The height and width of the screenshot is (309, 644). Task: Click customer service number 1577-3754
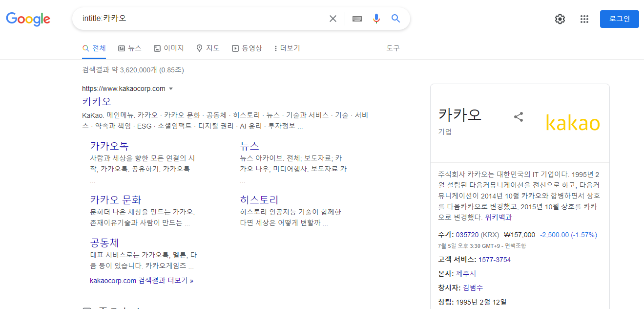click(495, 260)
